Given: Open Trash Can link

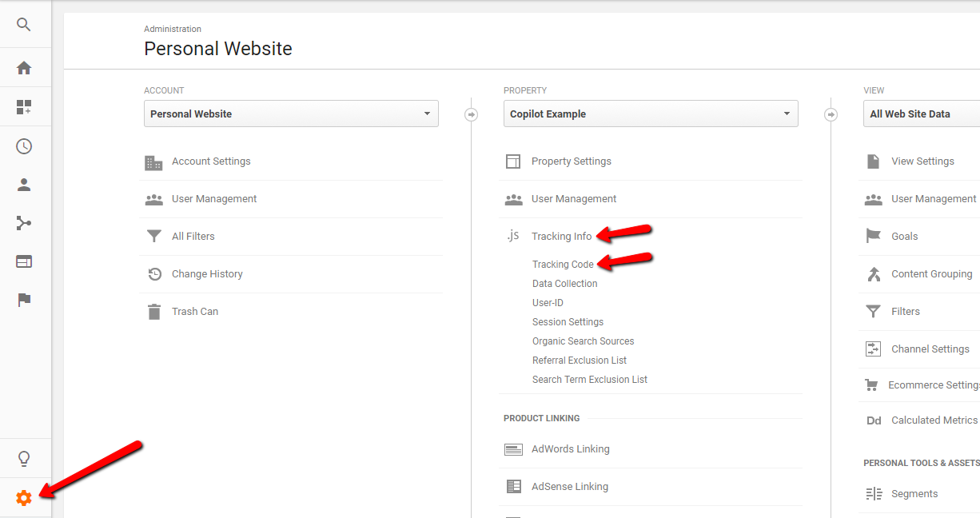Looking at the screenshot, I should (x=195, y=312).
